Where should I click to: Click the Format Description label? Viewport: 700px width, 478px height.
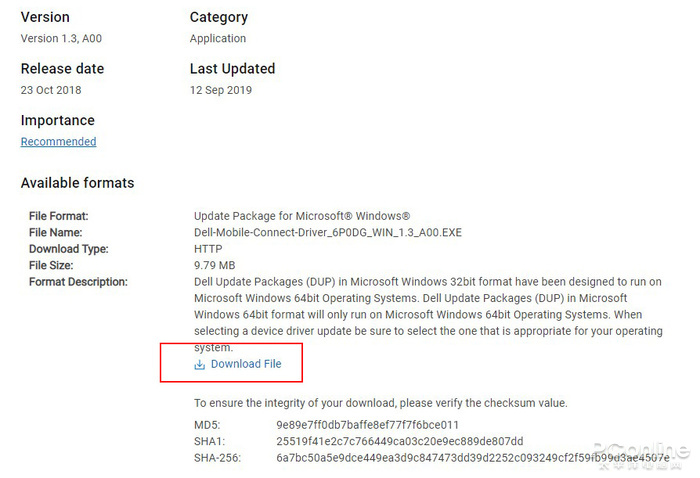(78, 282)
